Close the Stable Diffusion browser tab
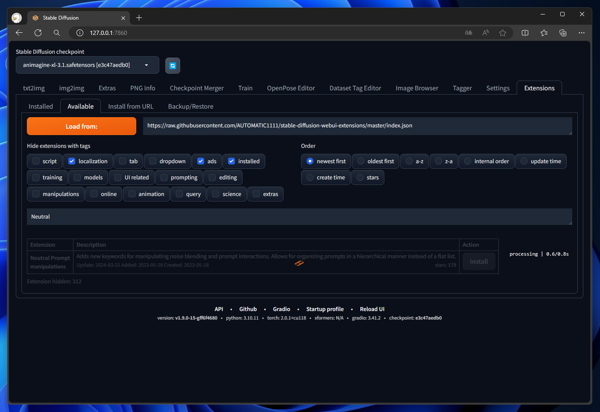 click(x=123, y=18)
